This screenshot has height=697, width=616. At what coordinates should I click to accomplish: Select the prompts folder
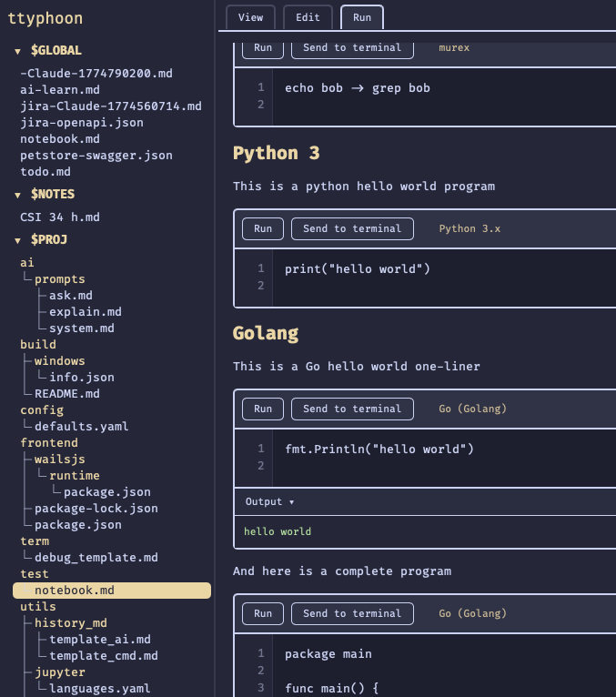click(x=59, y=279)
